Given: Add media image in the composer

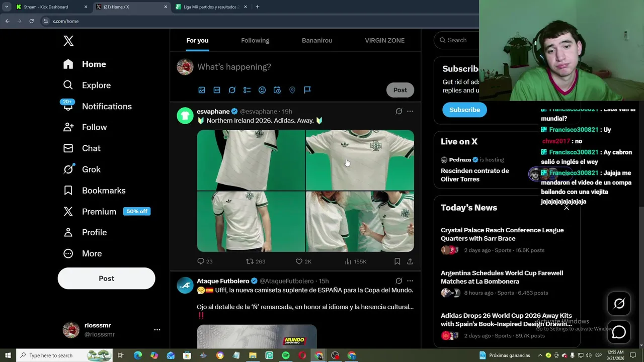Looking at the screenshot, I should (x=202, y=90).
